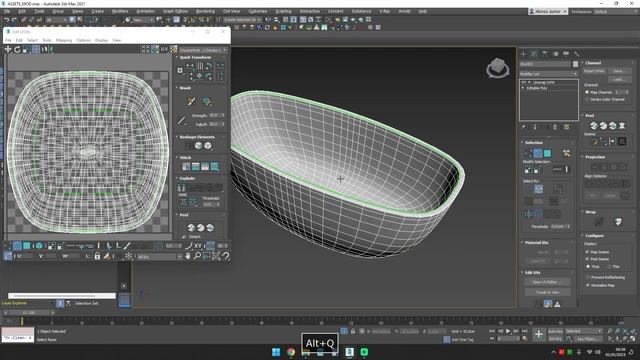Click the Reset UVWs button
This screenshot has height=360, width=640.
click(594, 71)
